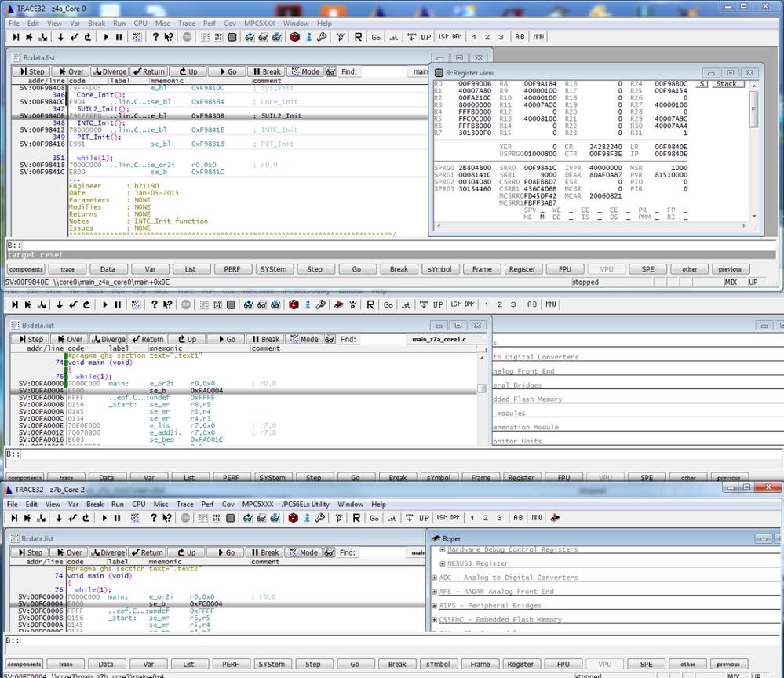Viewport: 784px width, 678px height.
Task: Click single Step icon in z4a_Core 0 toolbar
Action: pyautogui.click(x=16, y=37)
